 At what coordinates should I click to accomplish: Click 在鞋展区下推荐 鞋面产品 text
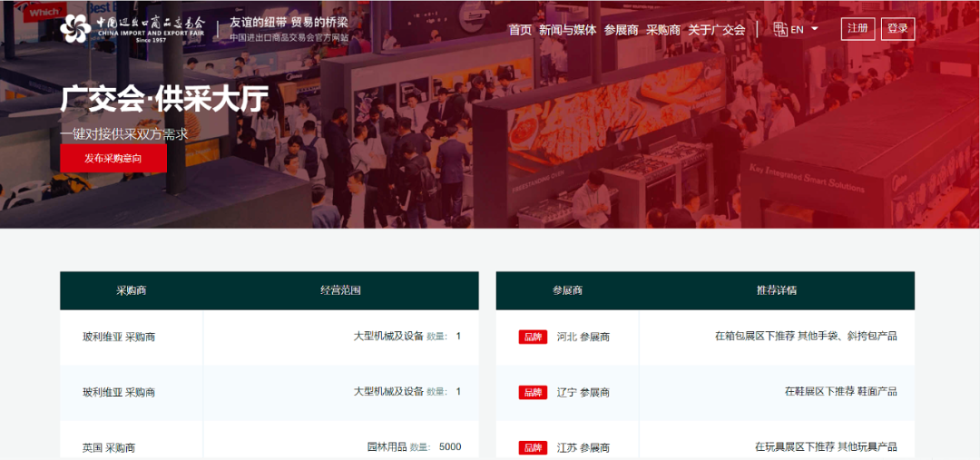840,392
